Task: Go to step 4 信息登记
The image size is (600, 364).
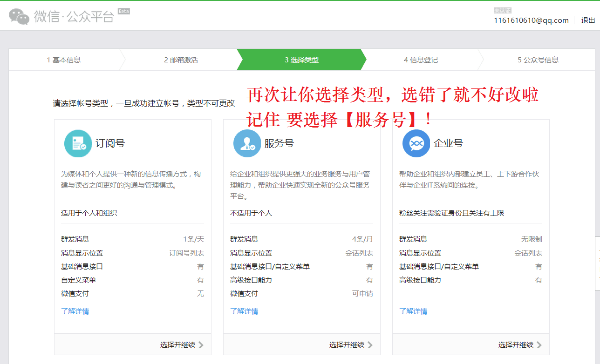Action: coord(421,60)
